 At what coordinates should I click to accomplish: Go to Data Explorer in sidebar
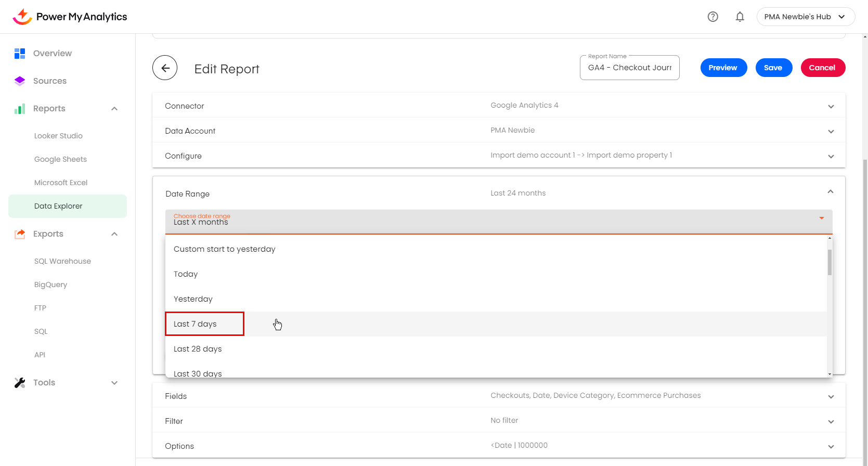(58, 206)
